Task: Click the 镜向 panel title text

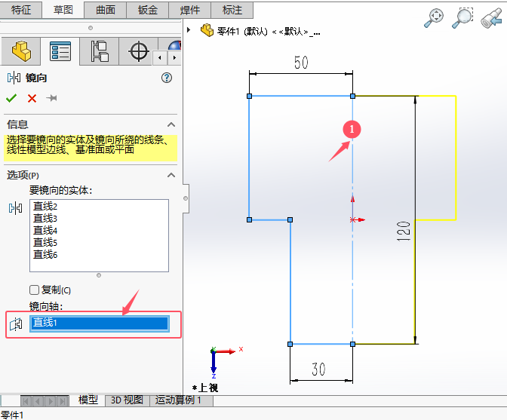Action: click(36, 78)
